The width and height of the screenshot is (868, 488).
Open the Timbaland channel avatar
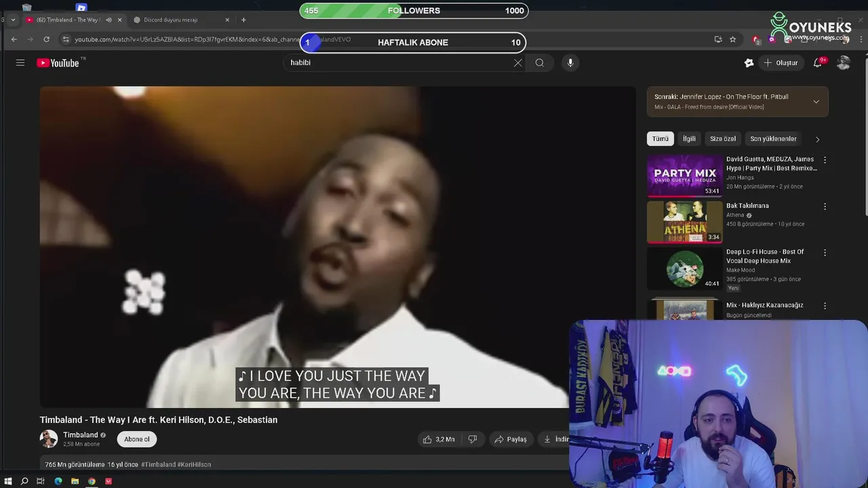coord(49,439)
